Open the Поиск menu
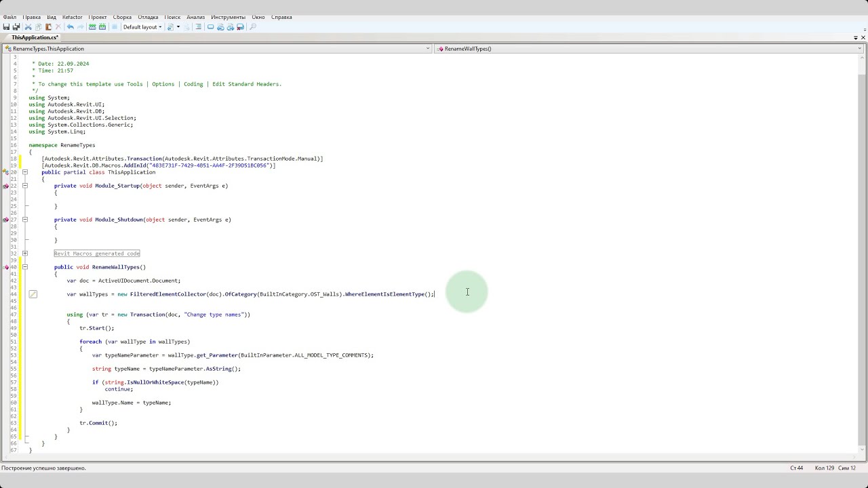 [172, 17]
